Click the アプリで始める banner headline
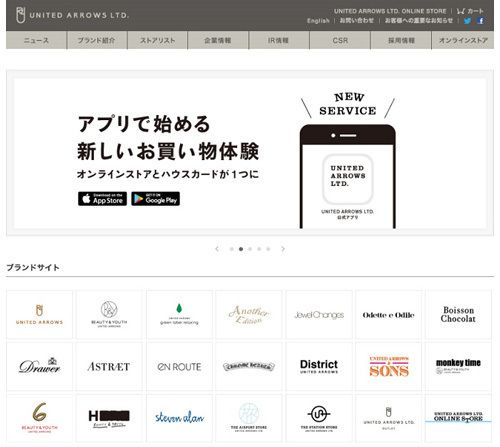The image size is (500, 447). [144, 124]
